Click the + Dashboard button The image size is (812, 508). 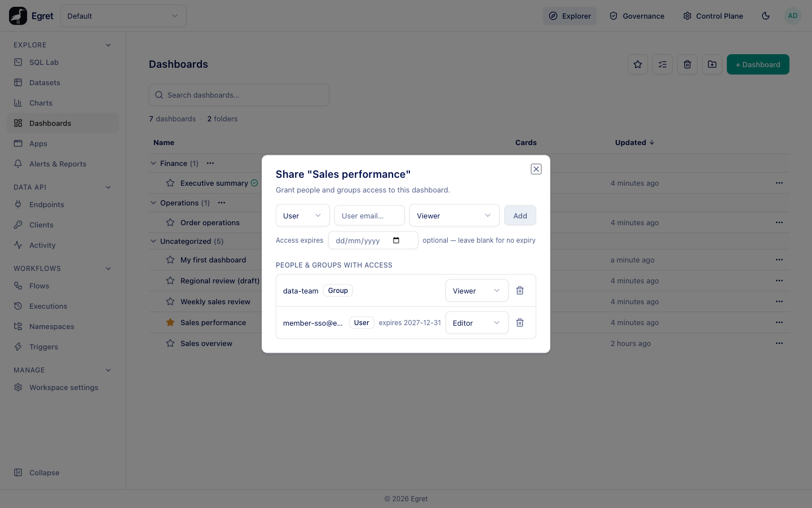(758, 64)
